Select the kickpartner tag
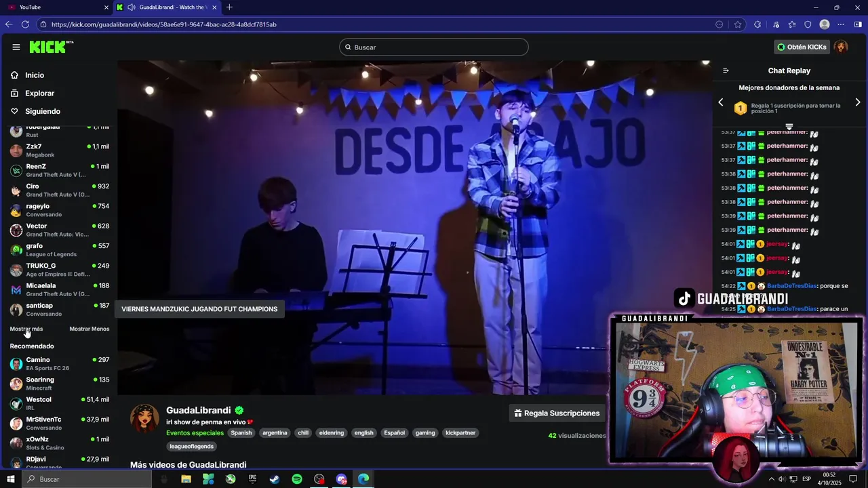 tap(460, 432)
